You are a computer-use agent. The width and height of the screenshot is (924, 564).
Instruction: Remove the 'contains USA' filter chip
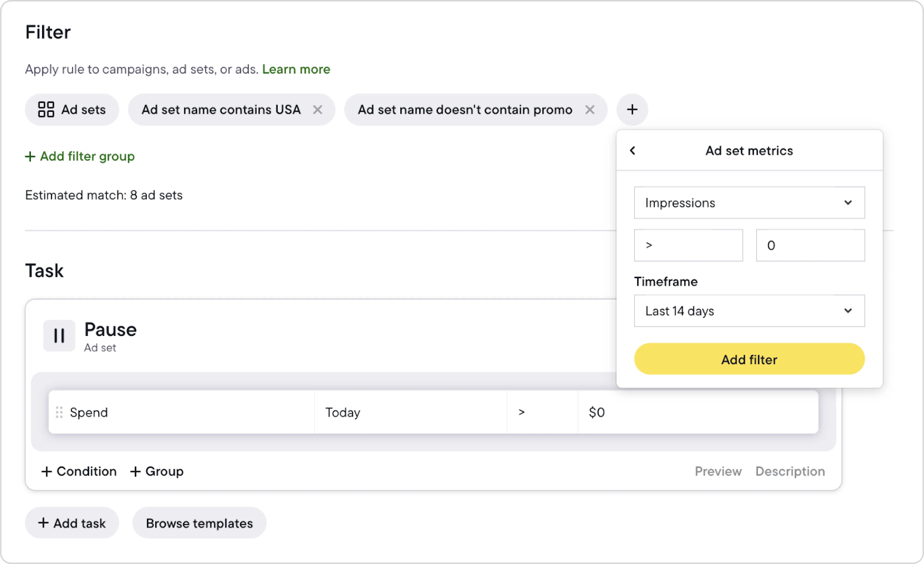click(x=317, y=110)
